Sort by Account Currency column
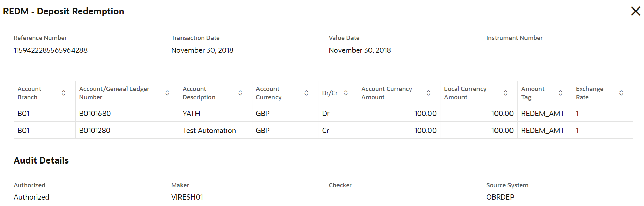 click(307, 93)
